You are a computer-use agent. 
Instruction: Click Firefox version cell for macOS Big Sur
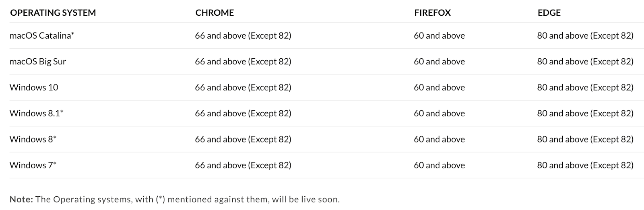point(439,62)
